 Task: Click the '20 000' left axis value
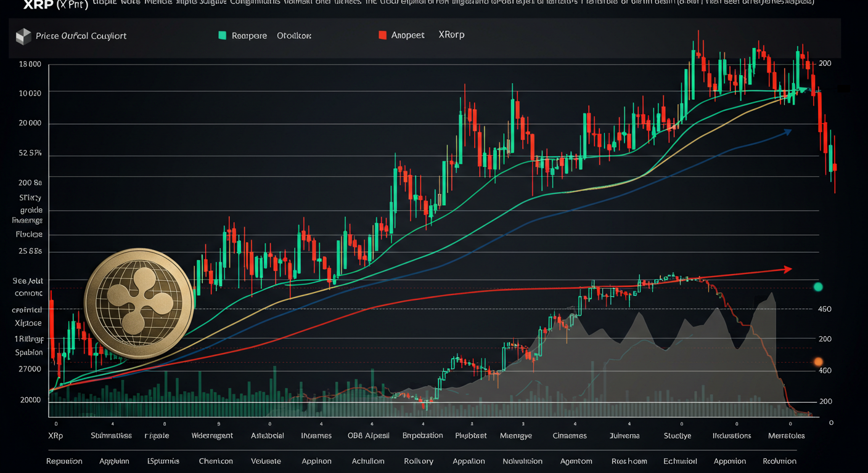30,123
